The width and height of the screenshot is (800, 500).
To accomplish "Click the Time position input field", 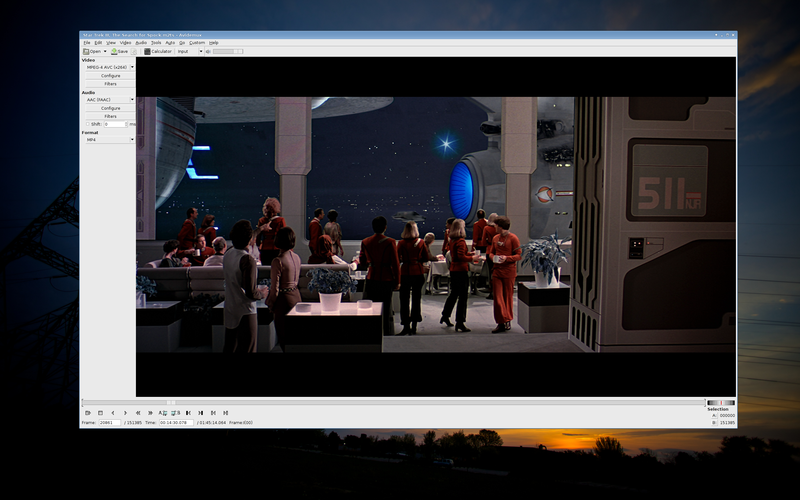I will coord(176,422).
